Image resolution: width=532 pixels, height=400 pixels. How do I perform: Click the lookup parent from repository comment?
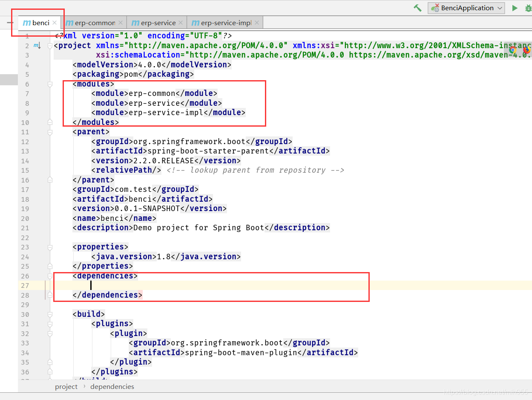click(x=256, y=170)
